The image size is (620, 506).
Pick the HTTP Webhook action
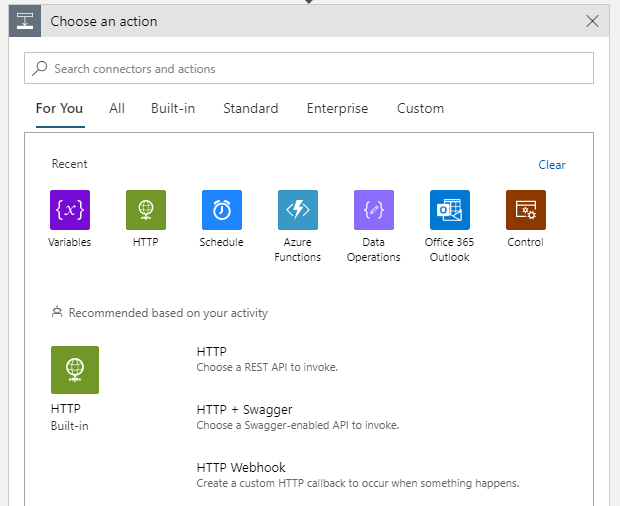[x=357, y=475]
